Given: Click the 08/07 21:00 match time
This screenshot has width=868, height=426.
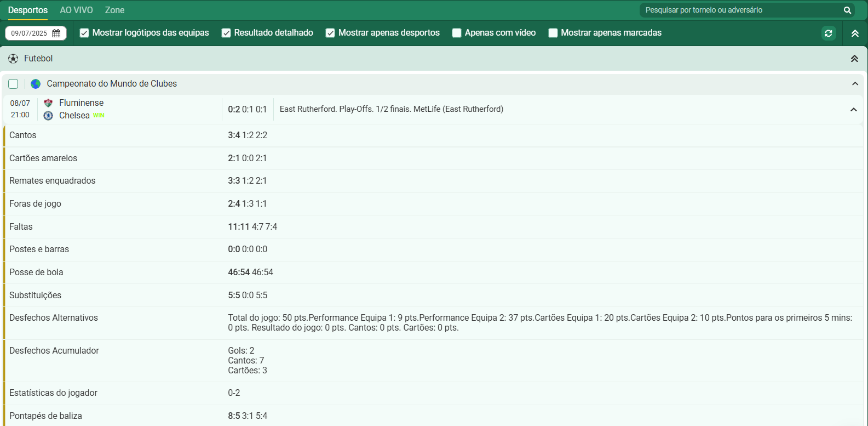Looking at the screenshot, I should point(20,109).
